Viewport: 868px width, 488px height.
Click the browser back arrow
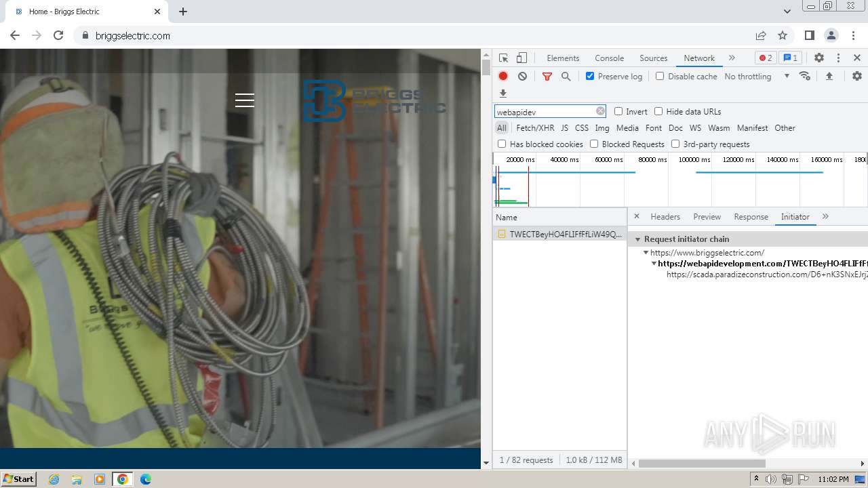[x=15, y=35]
